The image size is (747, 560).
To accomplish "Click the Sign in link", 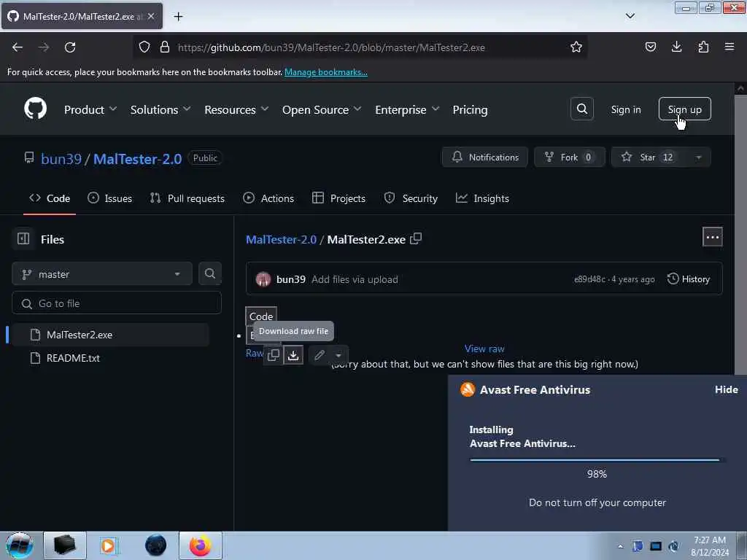I will (625, 109).
